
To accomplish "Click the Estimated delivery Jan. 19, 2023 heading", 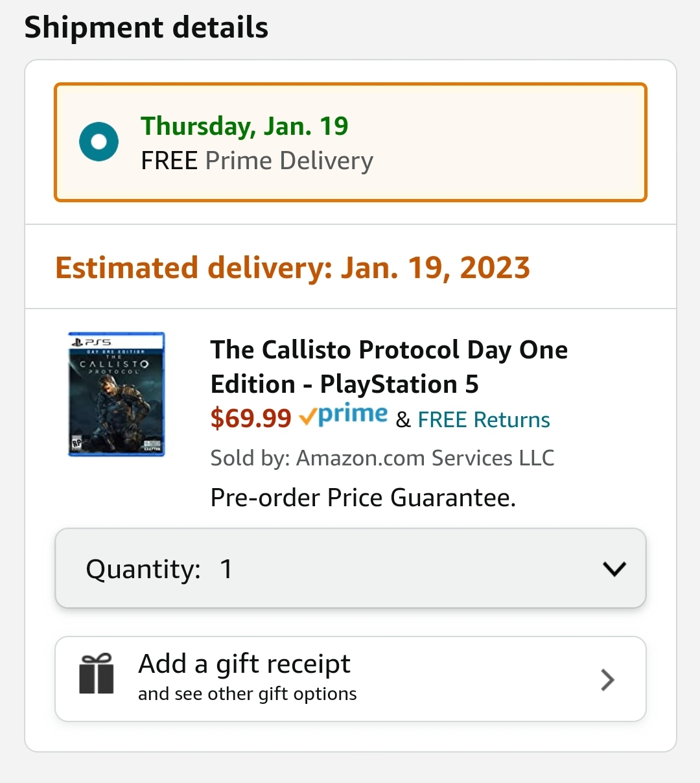I will (292, 268).
